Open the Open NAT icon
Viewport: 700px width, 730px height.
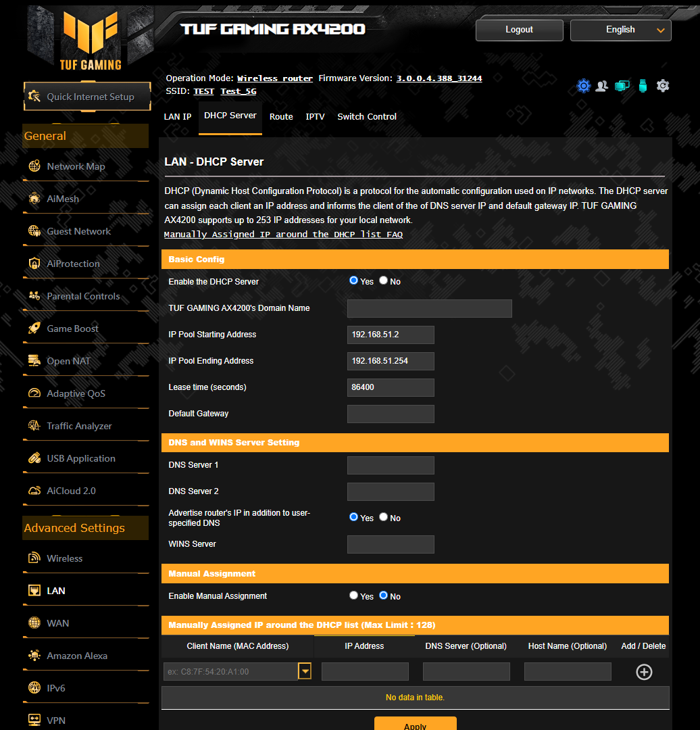tap(34, 361)
